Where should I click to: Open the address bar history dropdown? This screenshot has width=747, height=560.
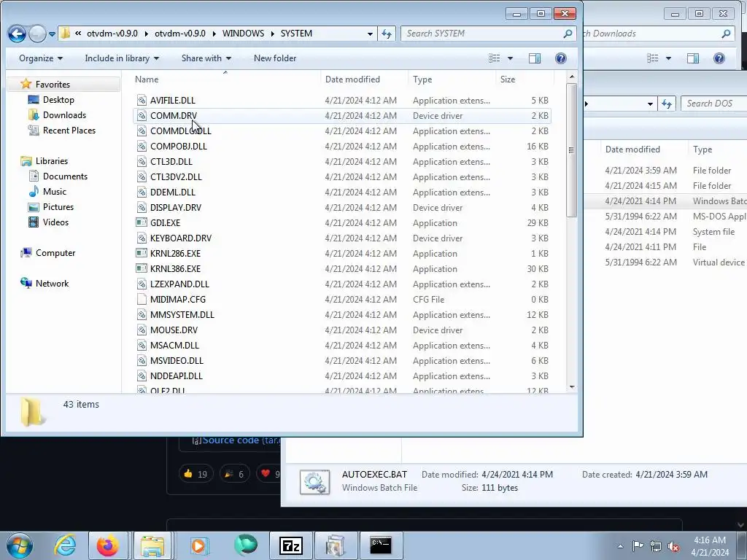point(370,34)
